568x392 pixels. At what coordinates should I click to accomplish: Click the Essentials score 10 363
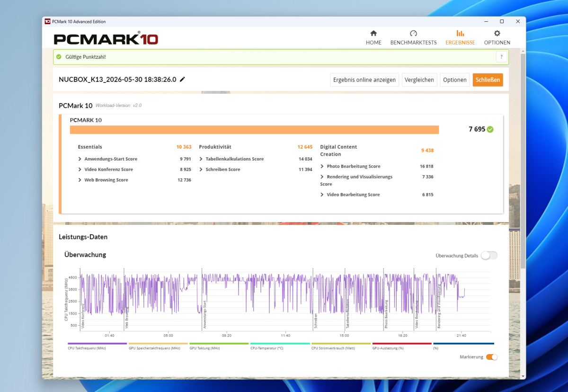(x=184, y=147)
